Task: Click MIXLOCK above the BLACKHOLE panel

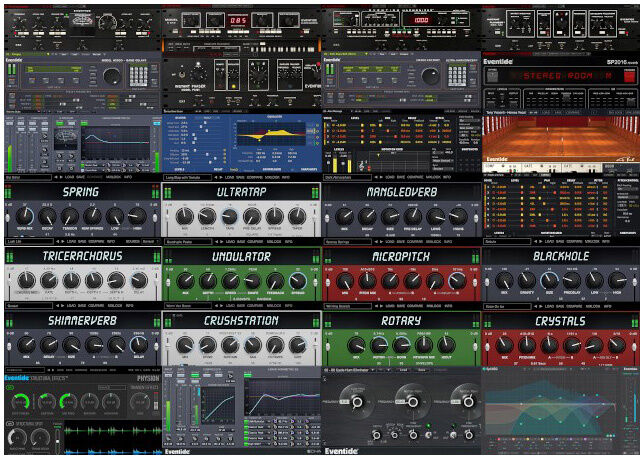Action: click(590, 242)
